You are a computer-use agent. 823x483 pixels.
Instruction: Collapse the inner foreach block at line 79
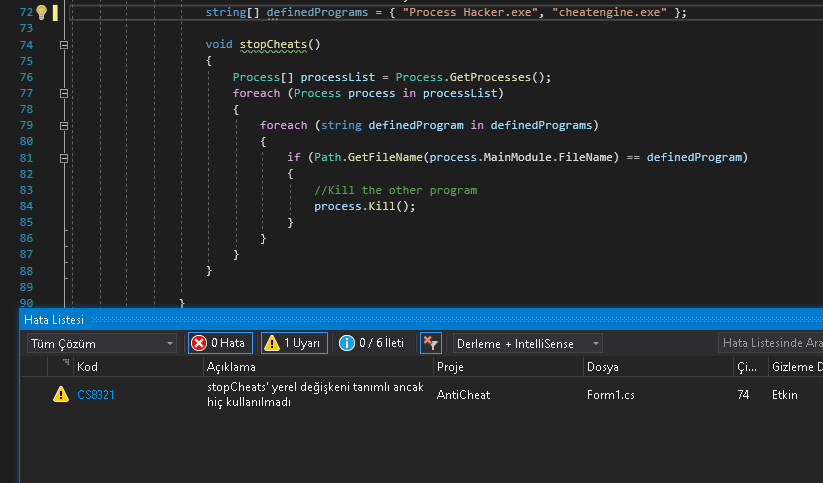64,125
